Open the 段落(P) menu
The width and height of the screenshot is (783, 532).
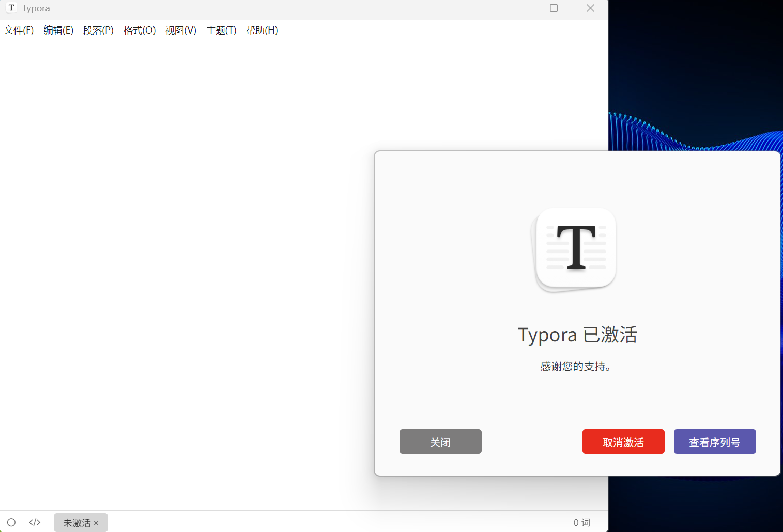98,30
